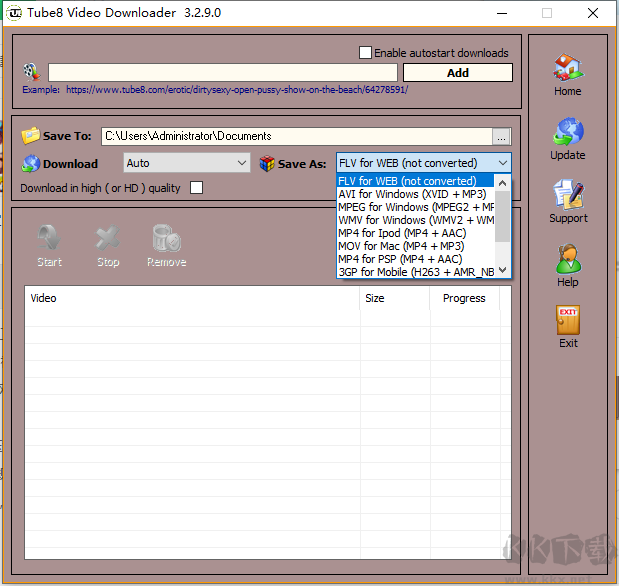
Task: Click the Video column header
Action: [x=192, y=298]
